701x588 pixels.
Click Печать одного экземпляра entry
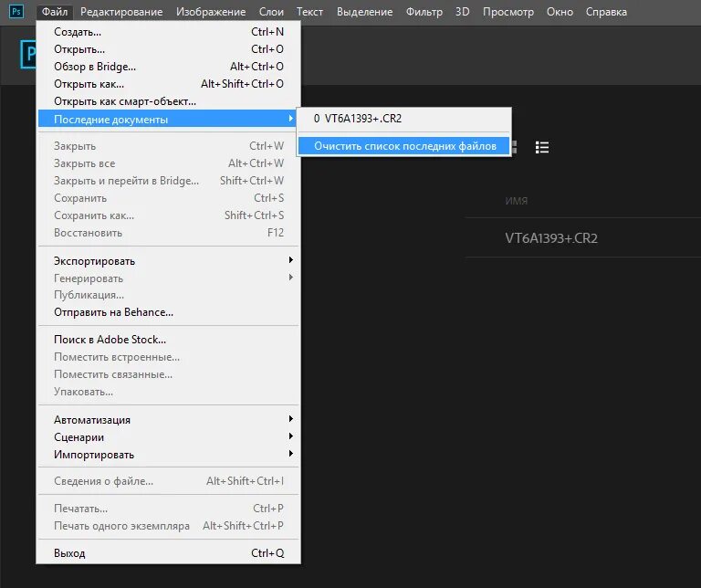click(x=169, y=526)
